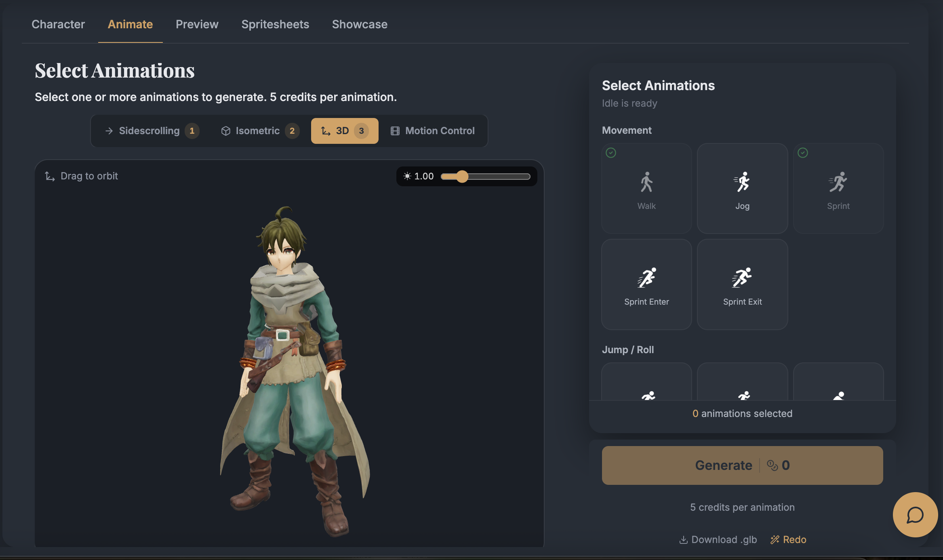Go to the Spritesheets tab
The image size is (943, 560).
click(x=275, y=24)
